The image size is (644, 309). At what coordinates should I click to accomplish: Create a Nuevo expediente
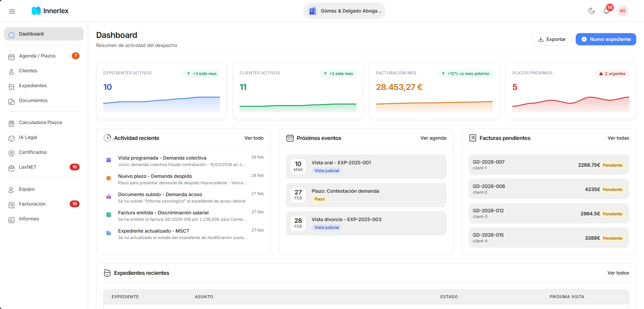pos(606,39)
